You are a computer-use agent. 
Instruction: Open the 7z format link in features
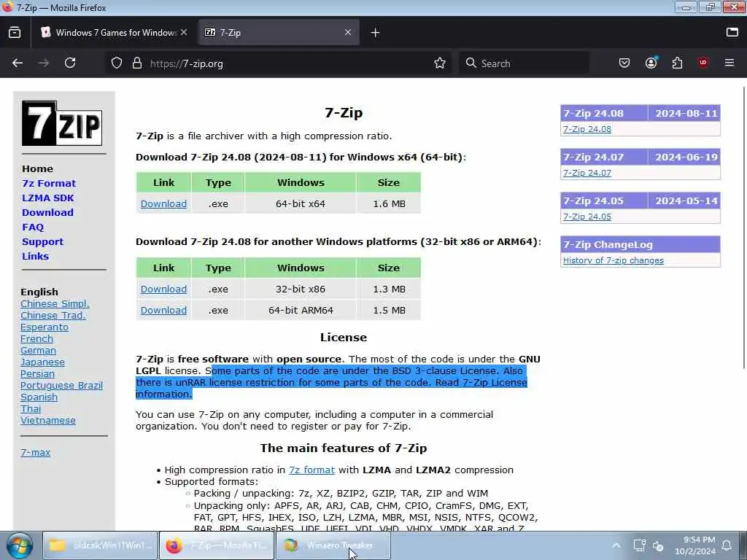(x=311, y=470)
